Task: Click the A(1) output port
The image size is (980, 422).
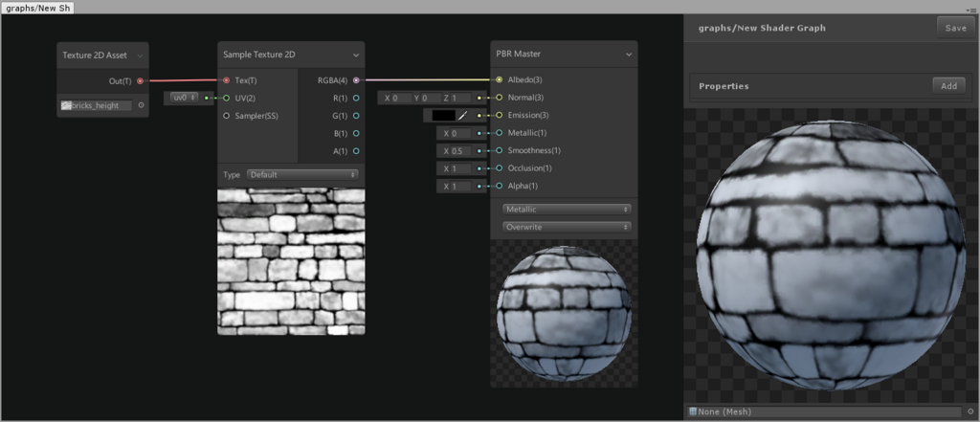Action: [356, 150]
